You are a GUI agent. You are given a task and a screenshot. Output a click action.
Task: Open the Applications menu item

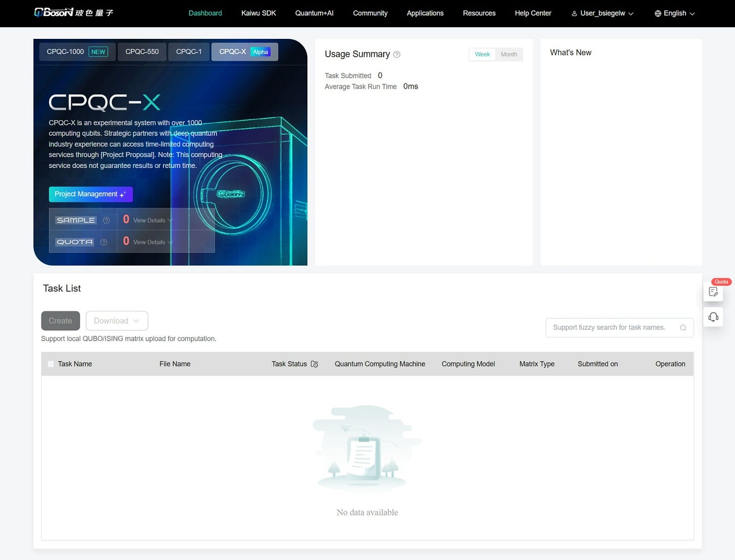425,13
